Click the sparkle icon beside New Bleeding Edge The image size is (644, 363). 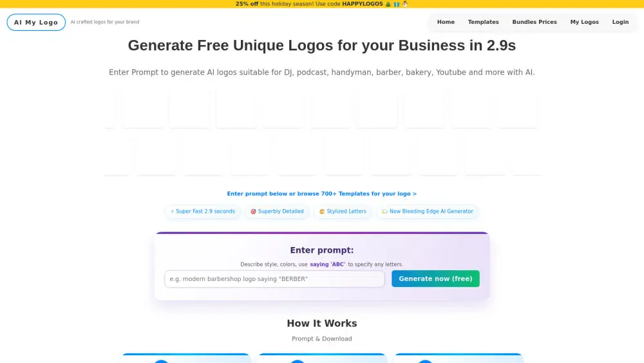pyautogui.click(x=384, y=211)
